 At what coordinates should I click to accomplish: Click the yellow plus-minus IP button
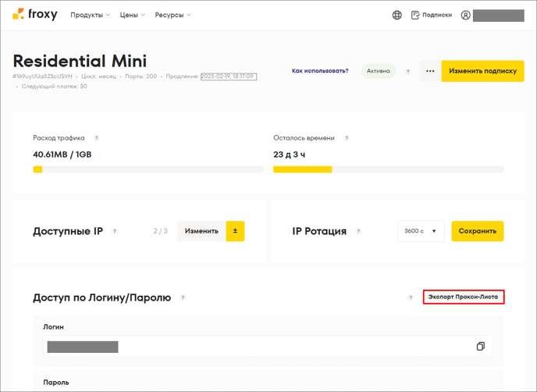tap(235, 231)
